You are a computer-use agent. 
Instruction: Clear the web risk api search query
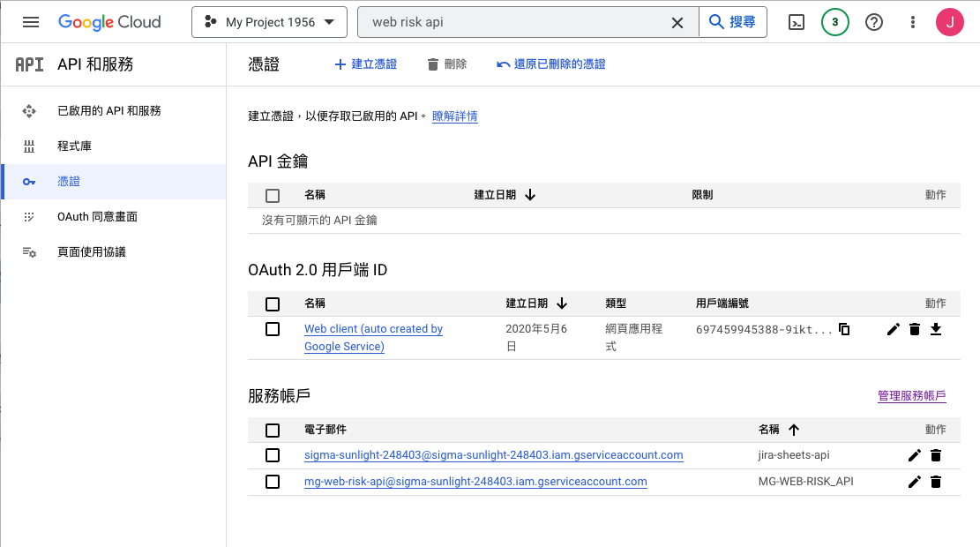[677, 22]
